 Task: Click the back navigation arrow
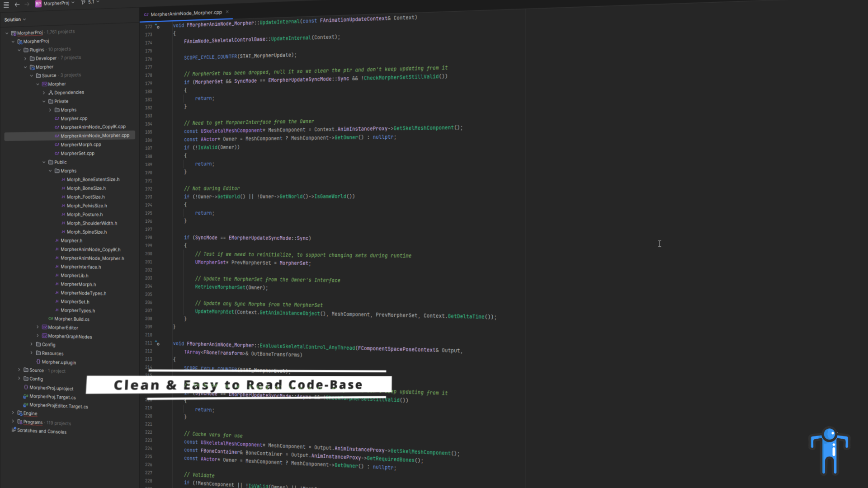[17, 5]
